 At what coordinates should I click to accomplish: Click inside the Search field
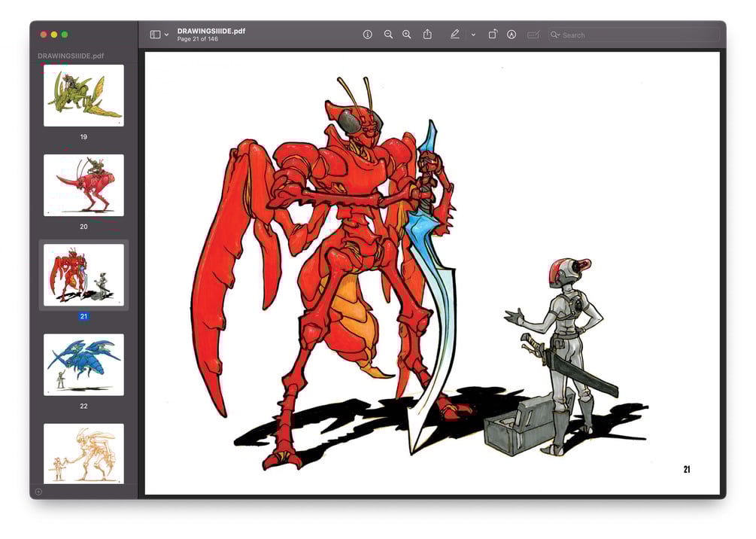(x=633, y=35)
